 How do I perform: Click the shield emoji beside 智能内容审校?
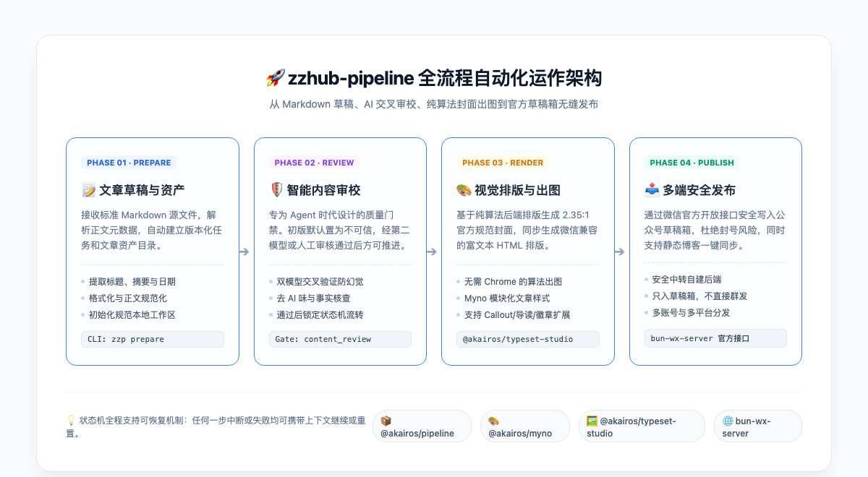click(x=276, y=191)
